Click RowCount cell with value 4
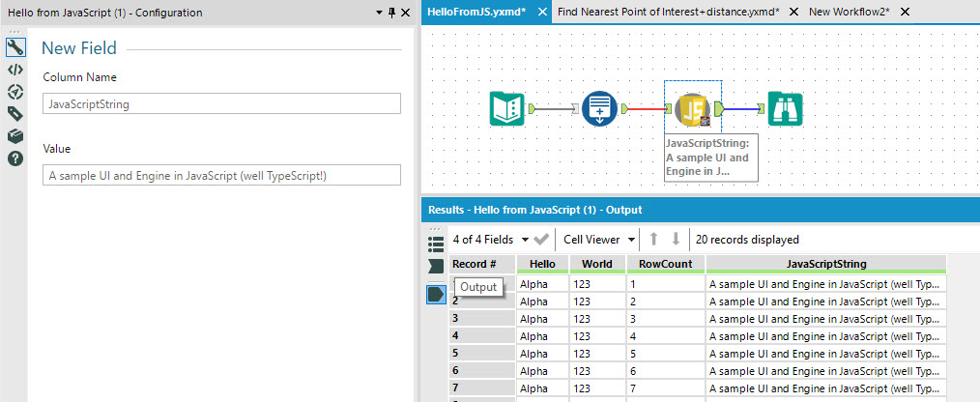Viewport: 980px width, 402px height. click(666, 335)
